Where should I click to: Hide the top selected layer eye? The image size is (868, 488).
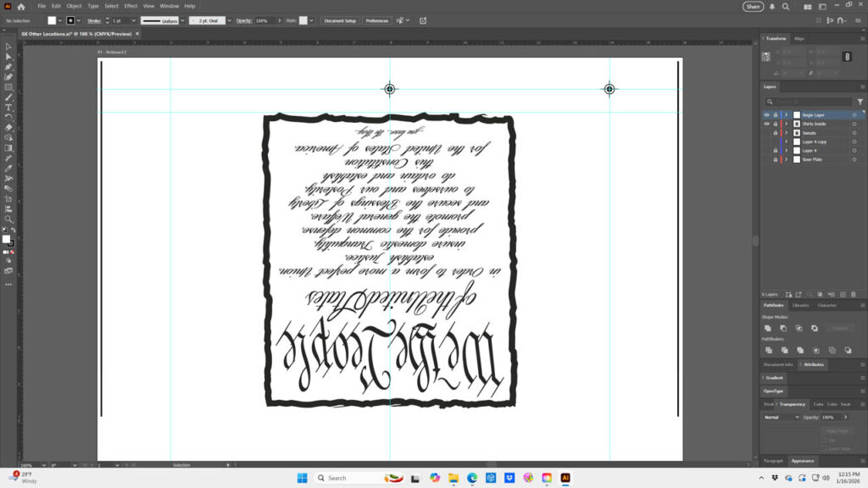tap(766, 115)
